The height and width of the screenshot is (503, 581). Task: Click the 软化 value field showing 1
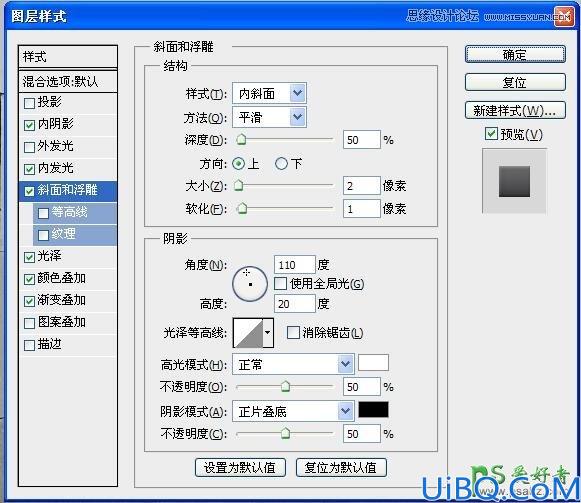point(362,209)
